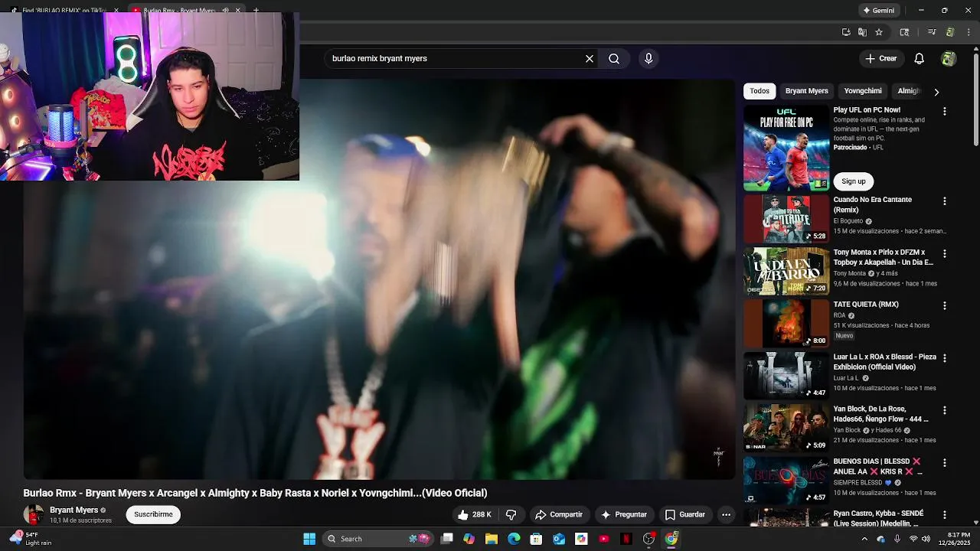Open options for Ryan Castro 'SENDÉ' video
The width and height of the screenshot is (980, 551).
[945, 514]
